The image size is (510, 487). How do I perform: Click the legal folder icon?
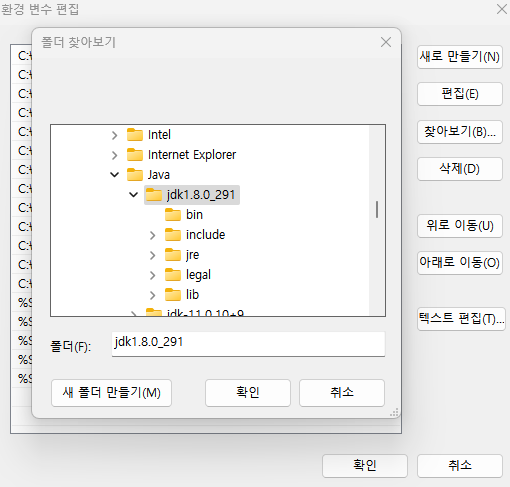[x=173, y=275]
